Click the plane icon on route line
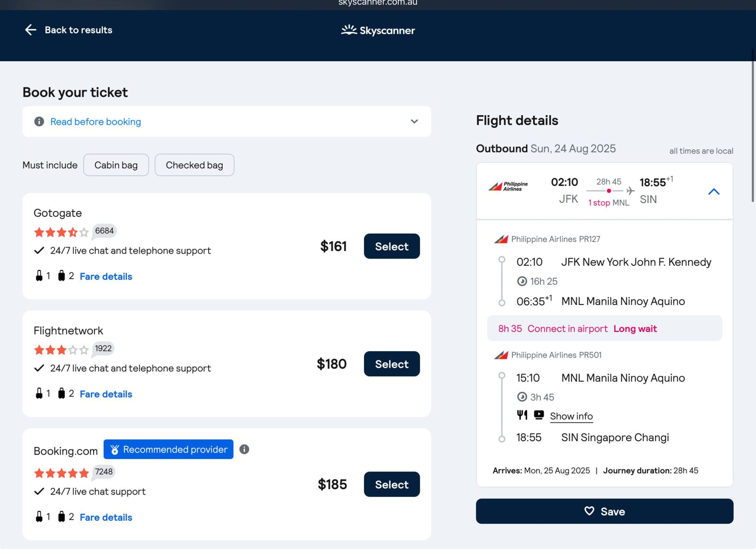Image resolution: width=756 pixels, height=549 pixels. 630,191
